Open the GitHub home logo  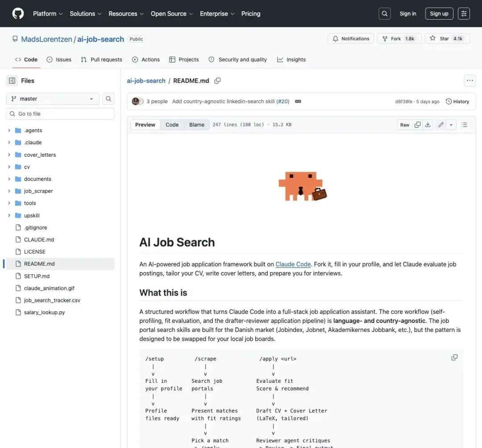point(18,13)
